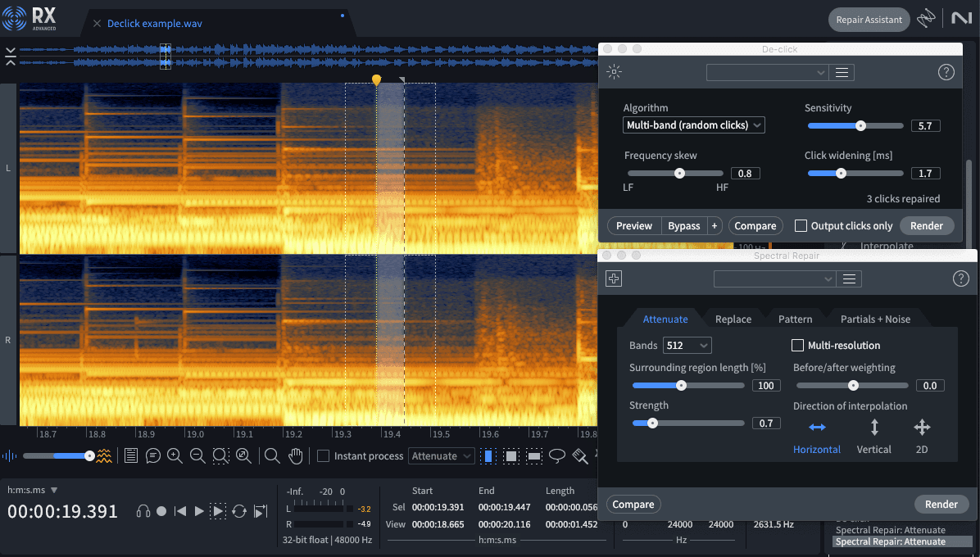Open the De-click preset menu icon
The width and height of the screenshot is (980, 557).
pyautogui.click(x=842, y=72)
